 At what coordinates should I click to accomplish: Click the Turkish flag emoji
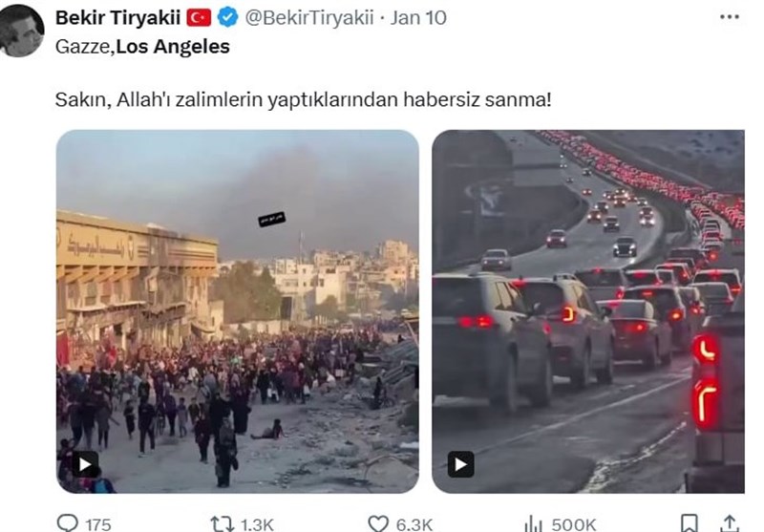coord(199,18)
